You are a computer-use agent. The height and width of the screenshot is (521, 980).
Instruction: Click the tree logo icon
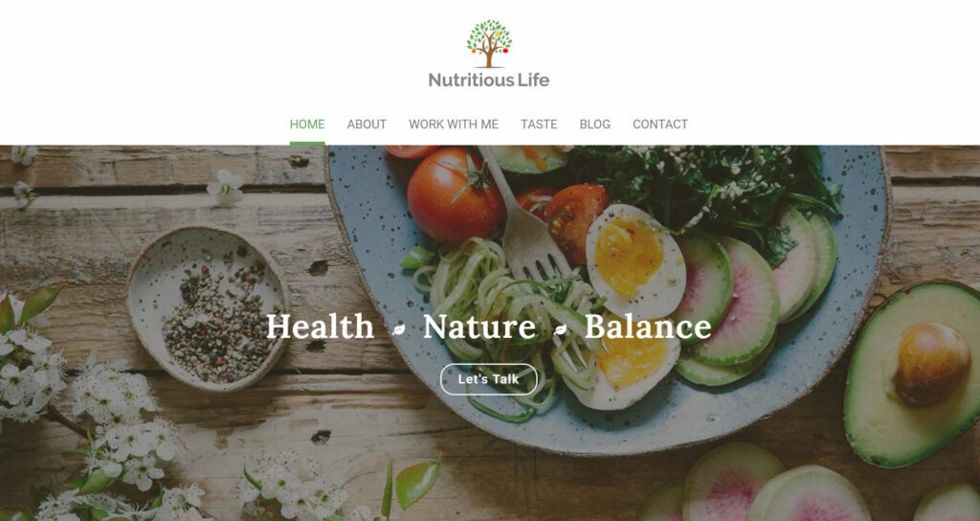click(489, 43)
